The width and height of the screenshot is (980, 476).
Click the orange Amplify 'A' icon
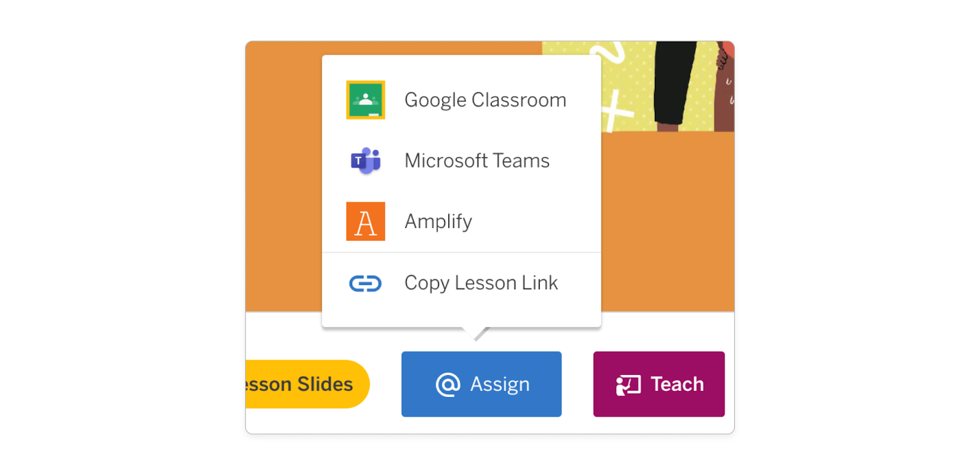pyautogui.click(x=366, y=221)
